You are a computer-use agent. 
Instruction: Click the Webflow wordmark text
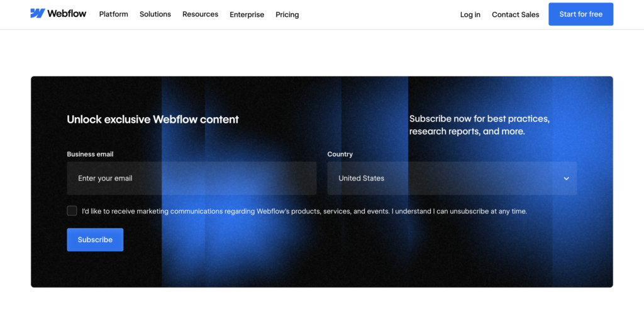(x=68, y=13)
